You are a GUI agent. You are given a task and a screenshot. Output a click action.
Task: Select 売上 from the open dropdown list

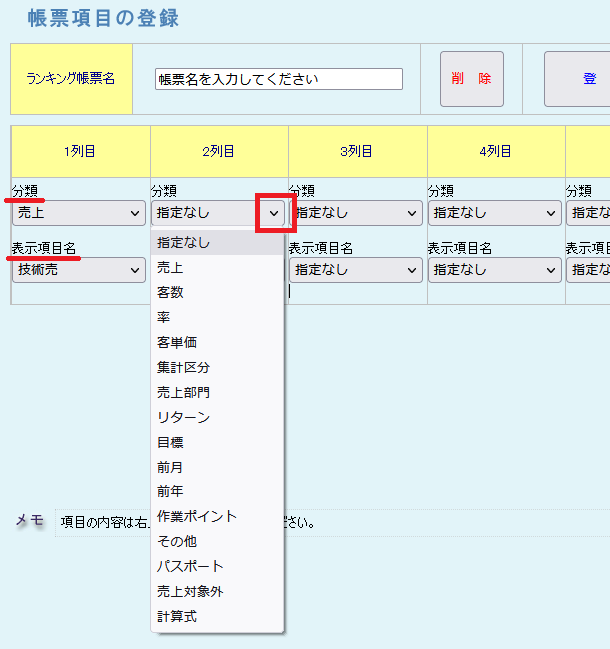[171, 268]
